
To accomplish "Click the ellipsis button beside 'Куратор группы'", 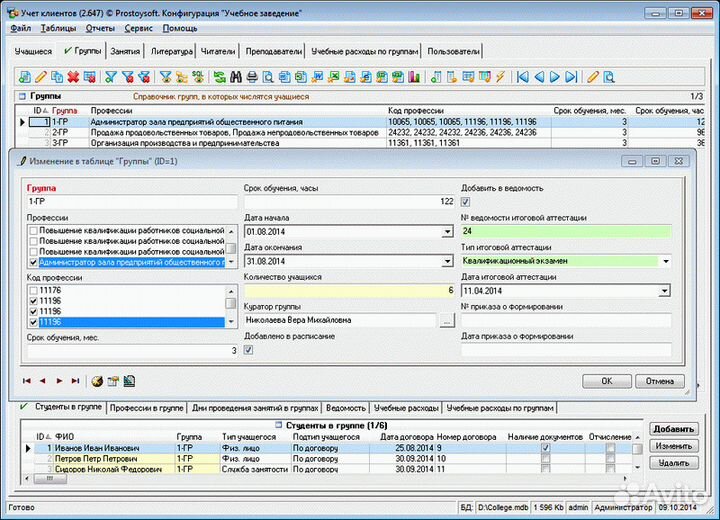I will 446,321.
